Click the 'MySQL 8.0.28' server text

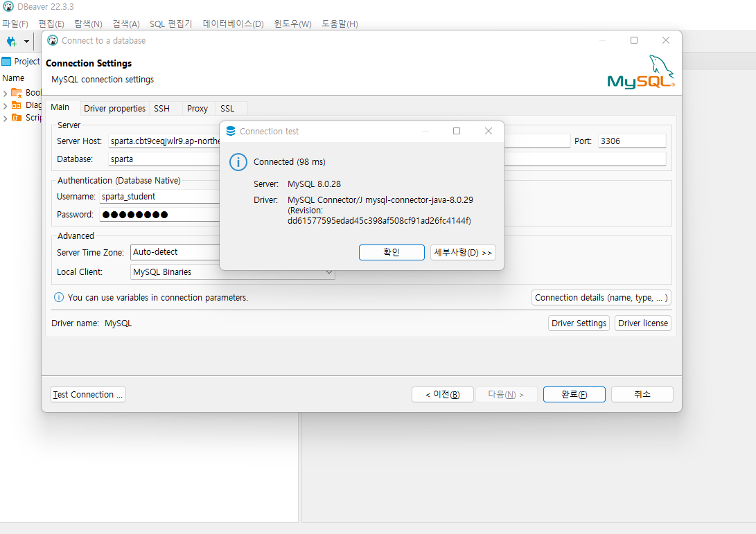pyautogui.click(x=315, y=184)
